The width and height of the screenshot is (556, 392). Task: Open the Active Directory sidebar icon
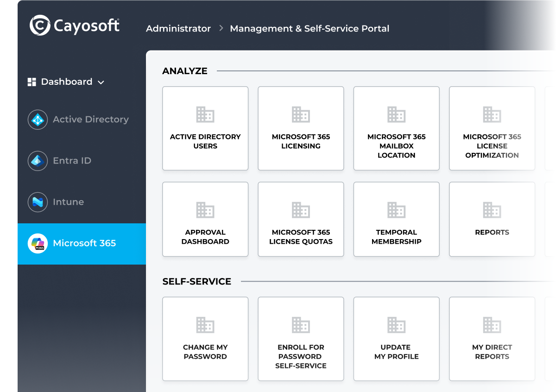pos(38,120)
